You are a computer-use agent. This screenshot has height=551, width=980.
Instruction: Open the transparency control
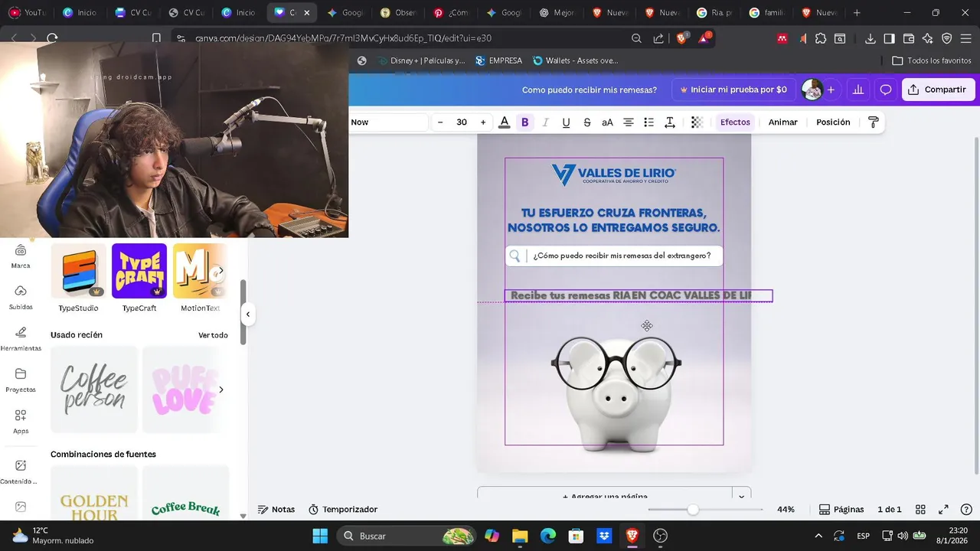click(x=697, y=122)
